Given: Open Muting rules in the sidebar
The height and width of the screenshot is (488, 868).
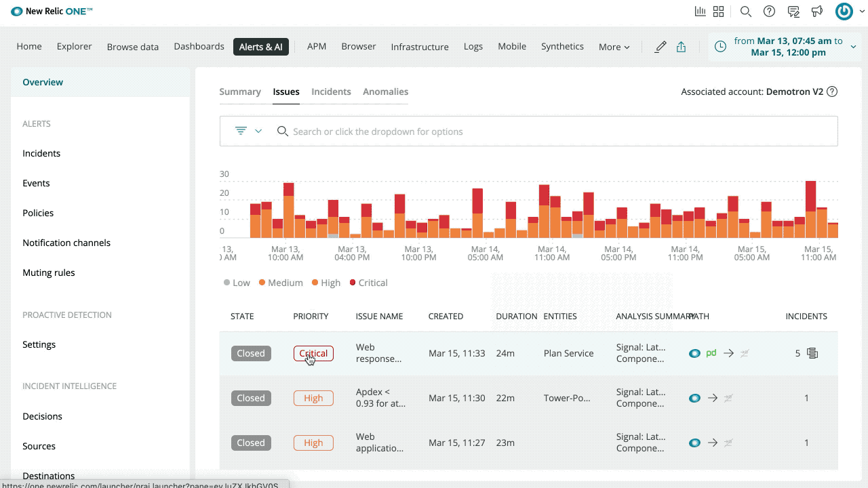Looking at the screenshot, I should click(49, 272).
